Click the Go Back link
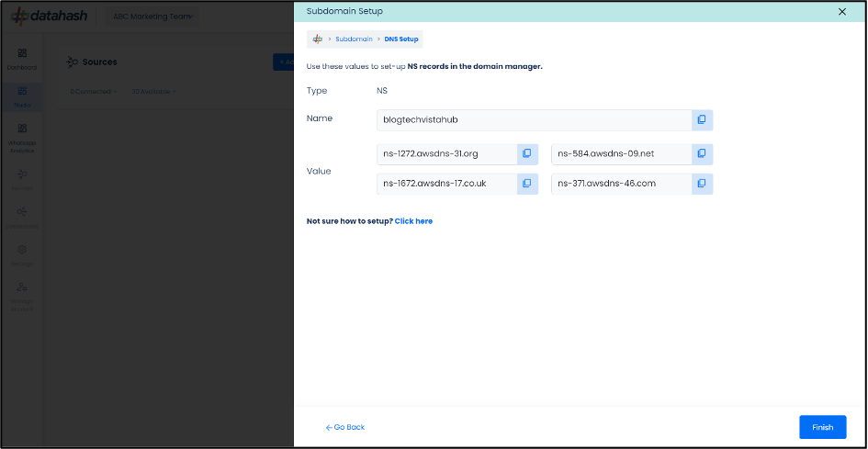 (x=345, y=427)
